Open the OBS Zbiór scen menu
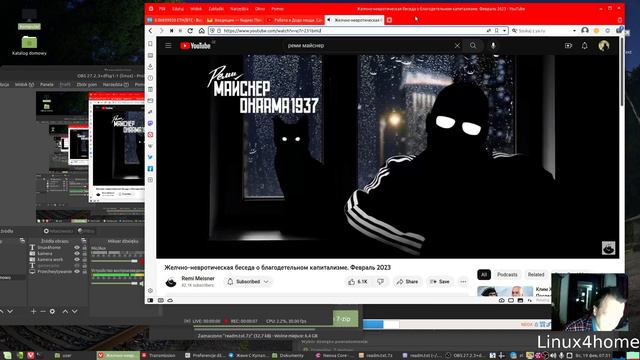This screenshot has height=360, width=640. click(87, 84)
